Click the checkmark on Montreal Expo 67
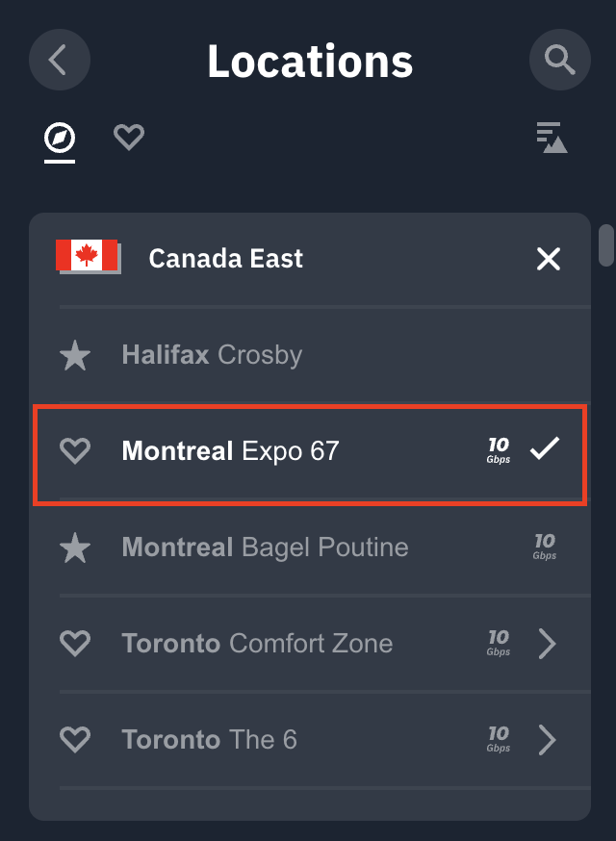This screenshot has width=616, height=841. coord(545,447)
